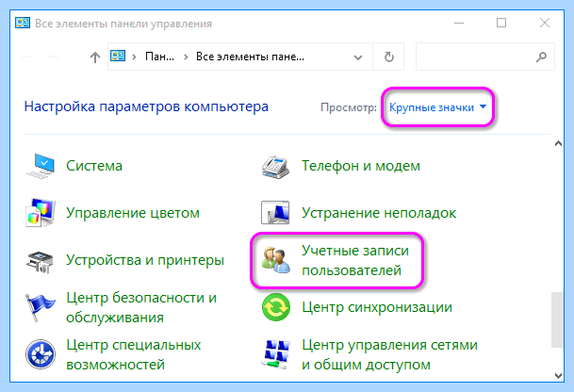574x392 pixels.
Task: Click the Control Panel icon in address bar
Action: (118, 56)
